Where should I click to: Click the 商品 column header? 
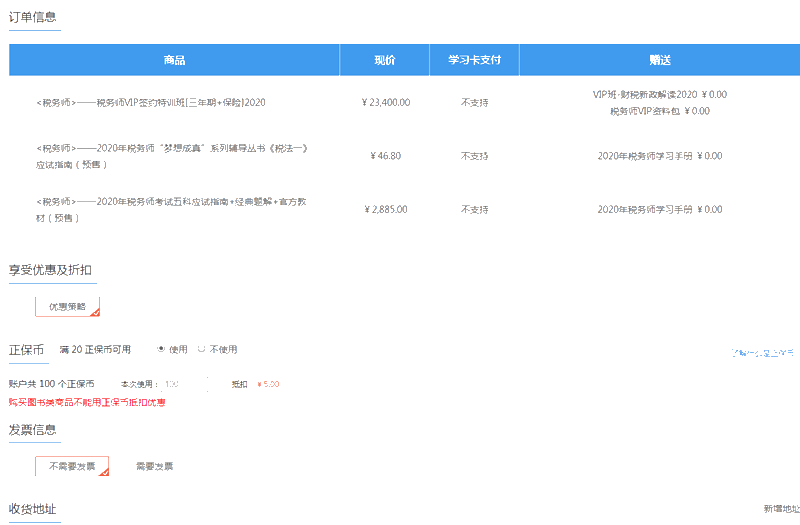(x=174, y=60)
